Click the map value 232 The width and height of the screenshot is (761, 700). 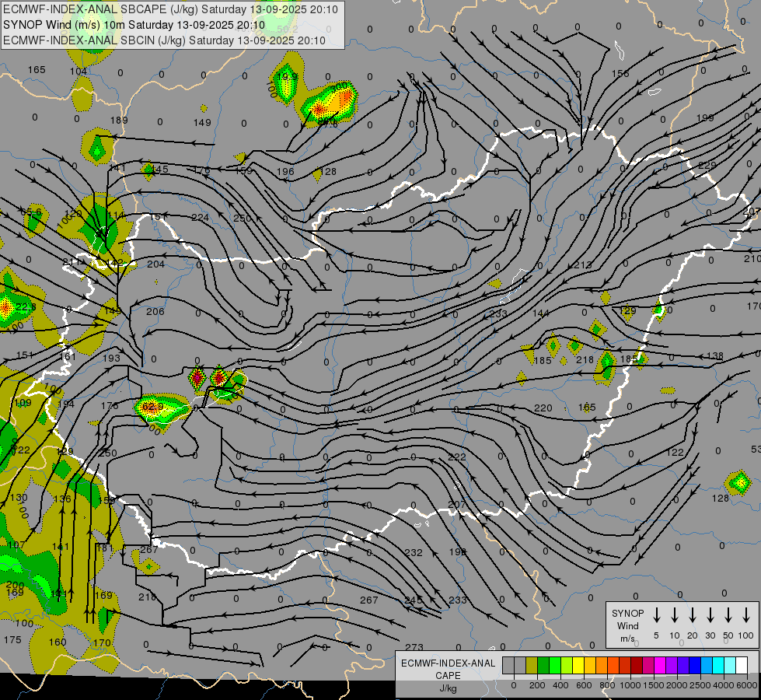414,552
